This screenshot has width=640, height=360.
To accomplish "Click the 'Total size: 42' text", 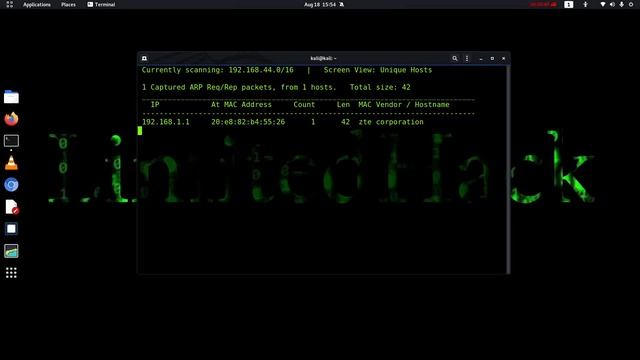I will click(380, 87).
